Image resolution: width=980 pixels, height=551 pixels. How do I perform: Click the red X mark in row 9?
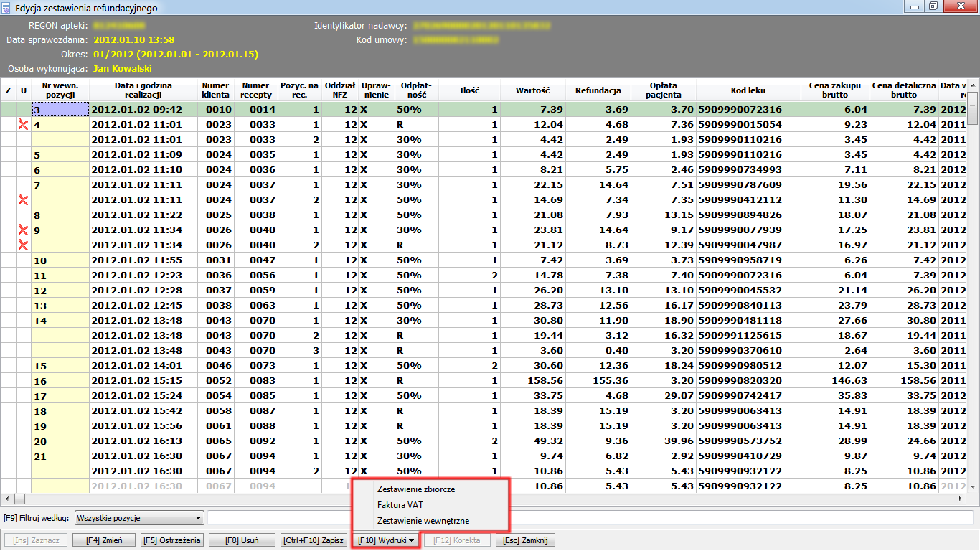[x=23, y=230]
